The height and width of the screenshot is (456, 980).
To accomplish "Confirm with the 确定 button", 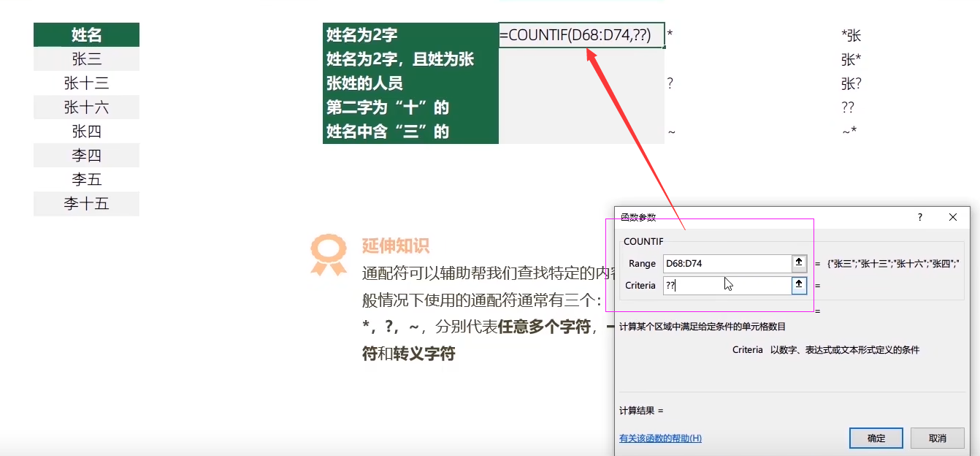I will pyautogui.click(x=876, y=438).
